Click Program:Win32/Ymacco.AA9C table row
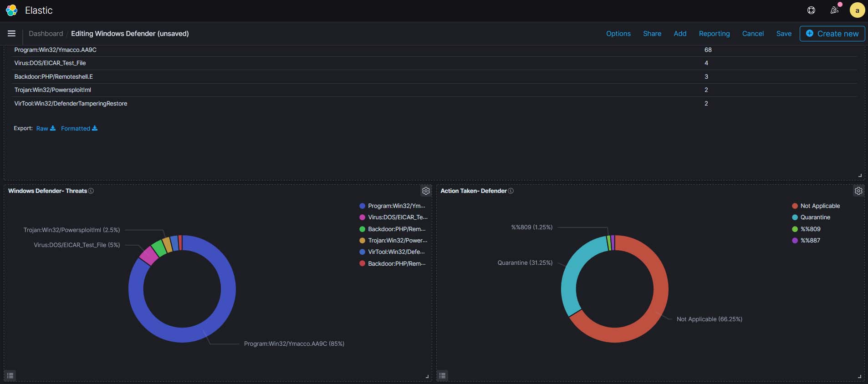Screen dimensions: 868x384 tap(434, 50)
